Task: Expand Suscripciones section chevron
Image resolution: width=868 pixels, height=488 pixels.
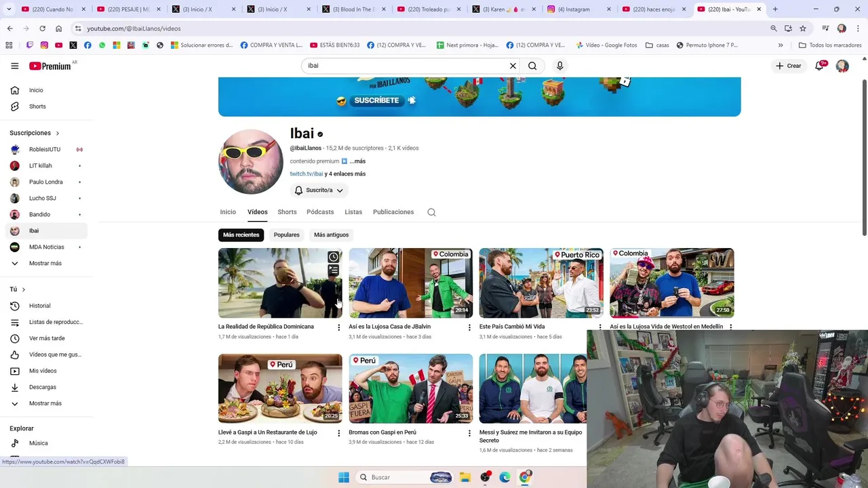Action: pyautogui.click(x=57, y=134)
